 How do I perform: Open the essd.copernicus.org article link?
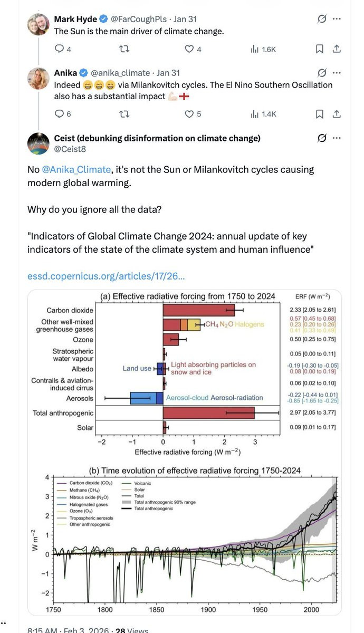click(x=106, y=276)
